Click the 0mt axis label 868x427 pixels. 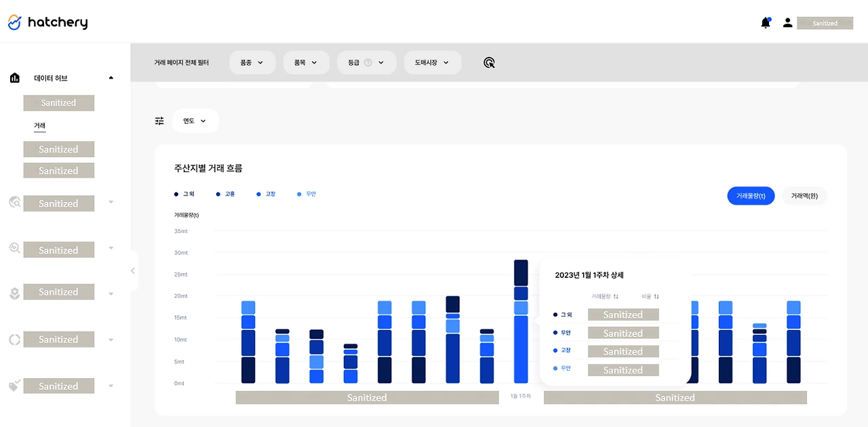tap(180, 384)
